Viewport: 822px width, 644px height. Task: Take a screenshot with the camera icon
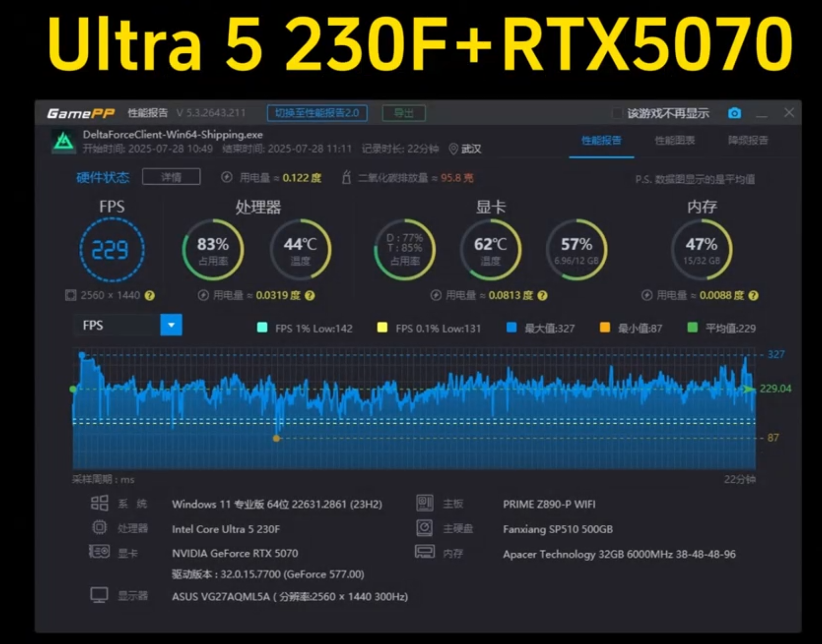734,113
